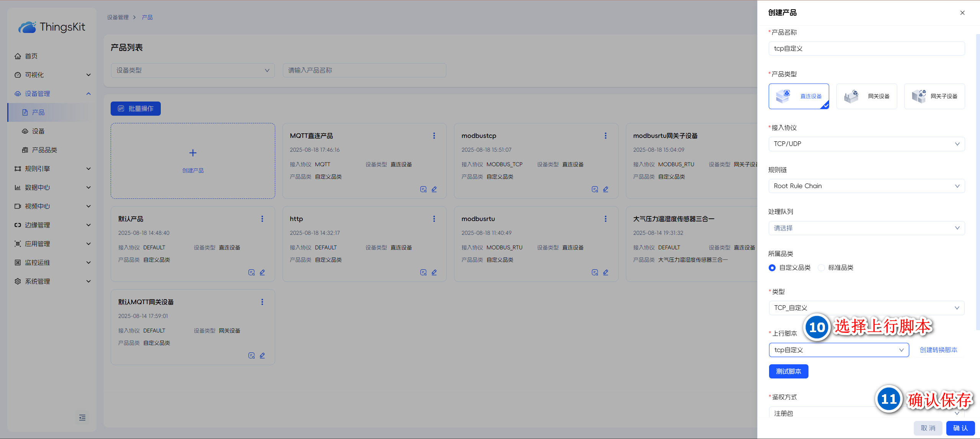The image size is (980, 439).
Task: Expand the 处理队列 请选择 dropdown
Action: (x=866, y=228)
